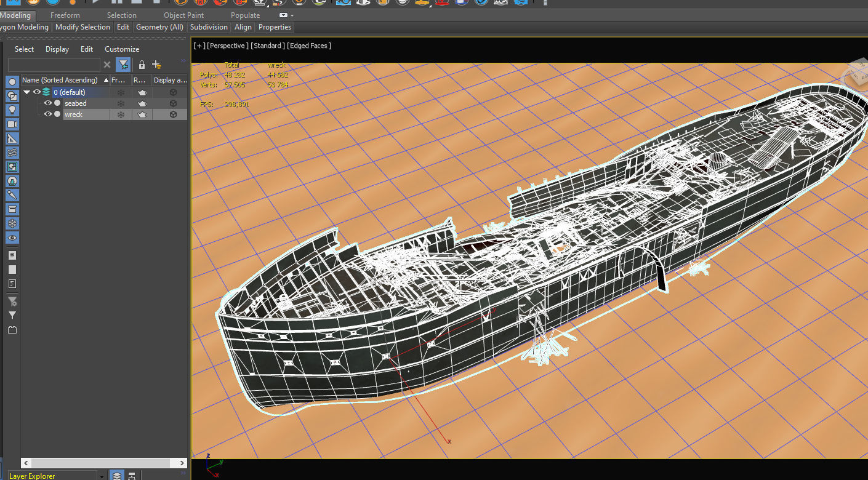Click the lock cell edits icon
Viewport: 868px width, 480px height.
[x=142, y=65]
